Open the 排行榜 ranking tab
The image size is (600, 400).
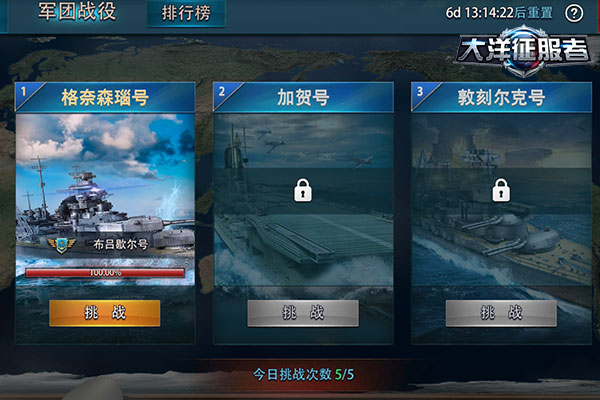pyautogui.click(x=186, y=13)
